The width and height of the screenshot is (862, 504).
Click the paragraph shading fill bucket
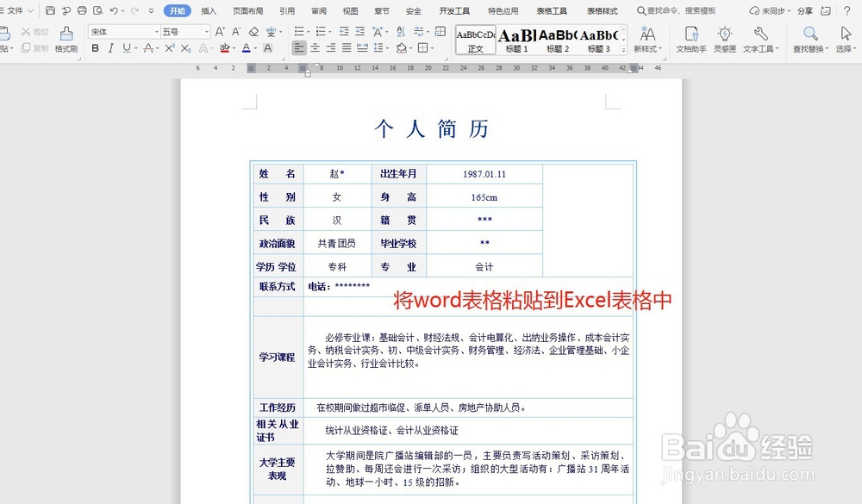pyautogui.click(x=402, y=48)
